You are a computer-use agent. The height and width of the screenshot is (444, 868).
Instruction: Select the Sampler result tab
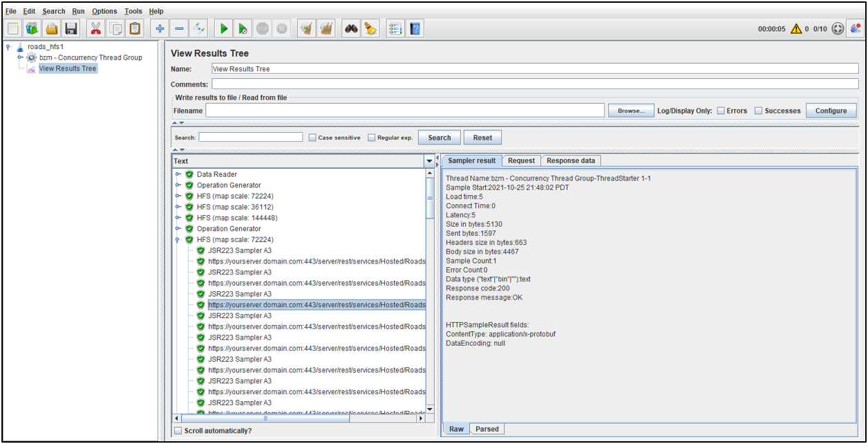471,160
